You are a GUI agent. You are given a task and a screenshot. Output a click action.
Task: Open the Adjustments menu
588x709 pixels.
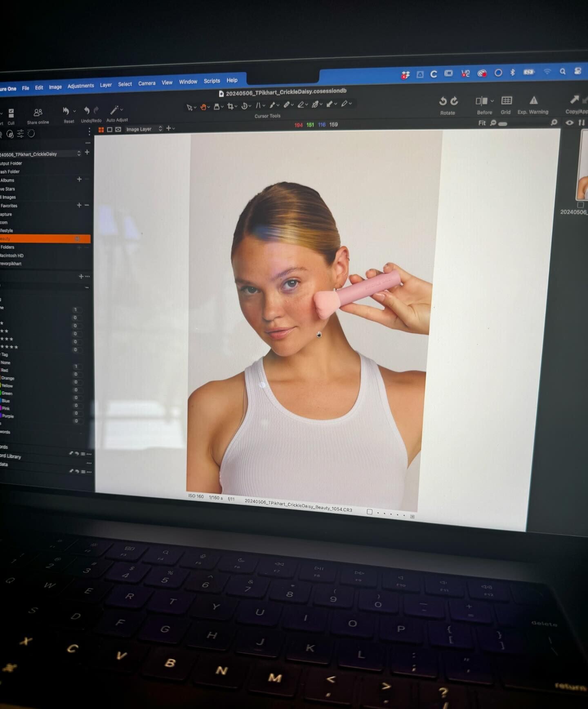[80, 86]
